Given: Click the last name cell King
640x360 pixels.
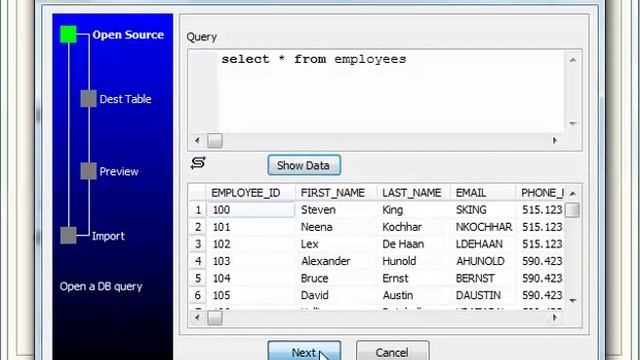Looking at the screenshot, I should pyautogui.click(x=414, y=210).
